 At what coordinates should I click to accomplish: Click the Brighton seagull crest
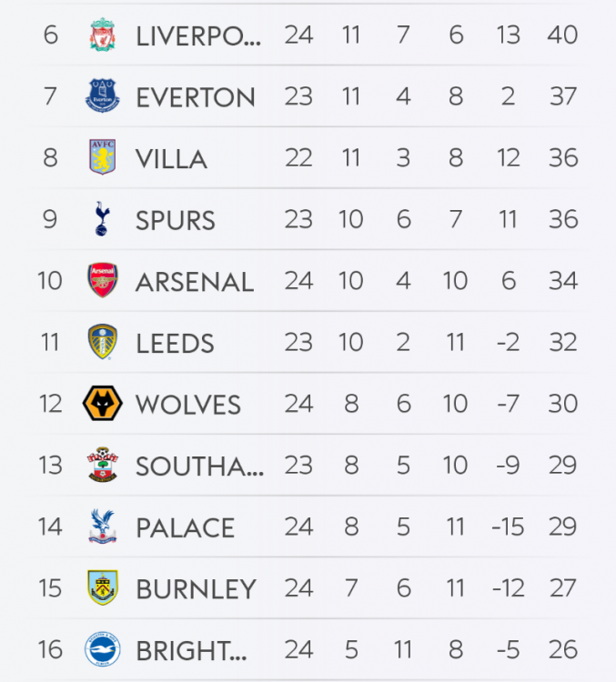[x=103, y=649]
